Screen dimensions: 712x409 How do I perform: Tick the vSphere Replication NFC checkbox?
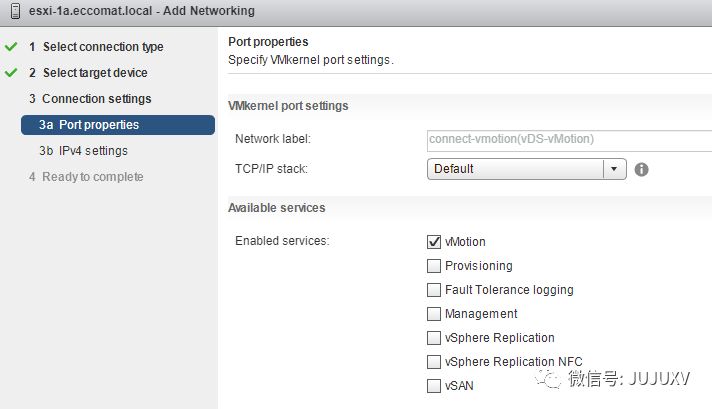tap(434, 362)
